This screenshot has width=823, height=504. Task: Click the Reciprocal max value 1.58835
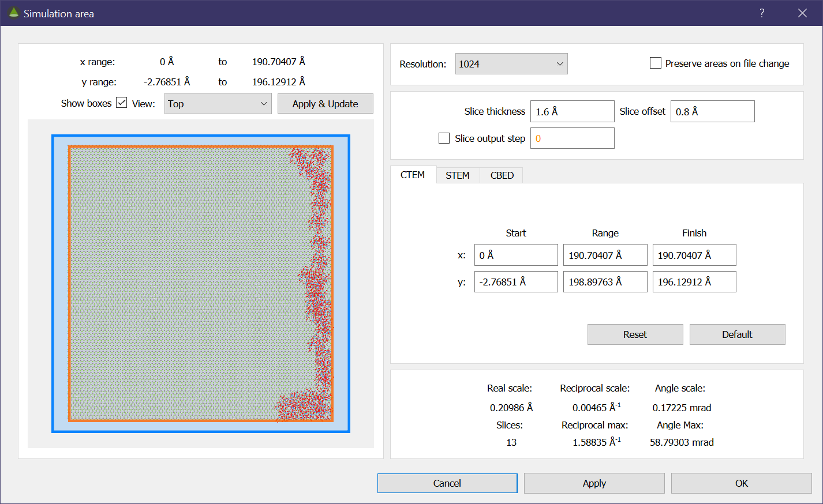pyautogui.click(x=597, y=442)
